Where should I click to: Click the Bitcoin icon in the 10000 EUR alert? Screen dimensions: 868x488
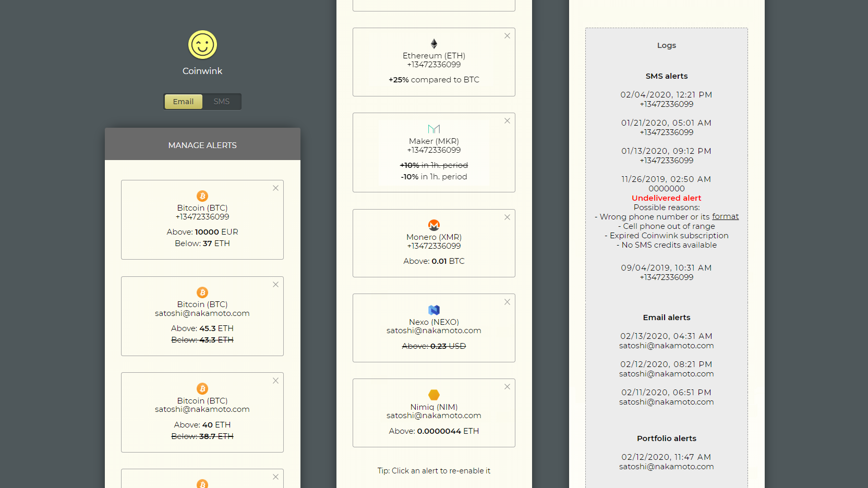(202, 196)
